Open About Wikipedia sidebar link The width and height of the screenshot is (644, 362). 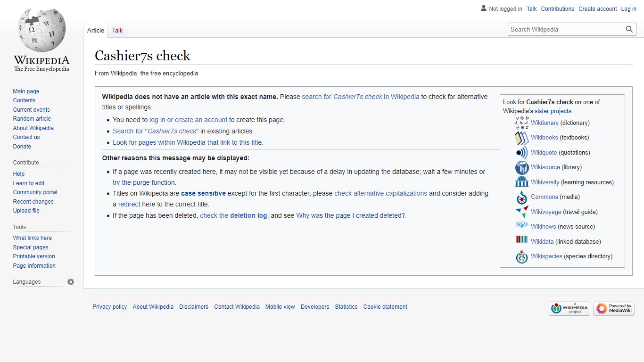coord(33,128)
